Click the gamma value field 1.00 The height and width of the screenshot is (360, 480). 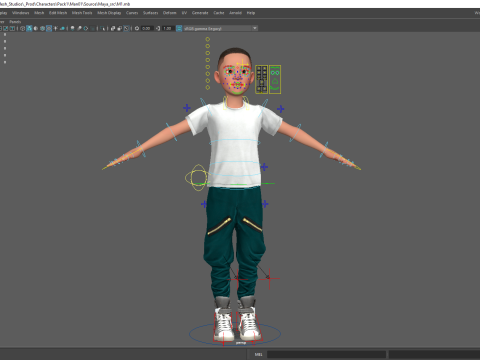pos(168,28)
